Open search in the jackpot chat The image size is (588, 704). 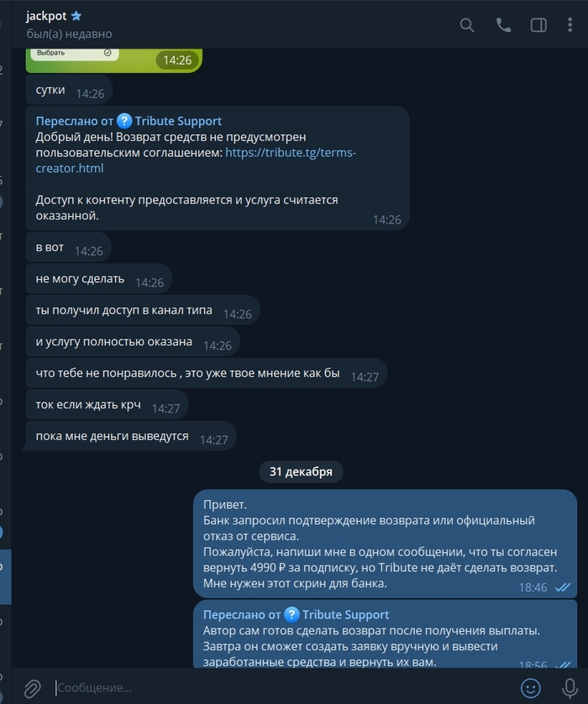pos(467,25)
